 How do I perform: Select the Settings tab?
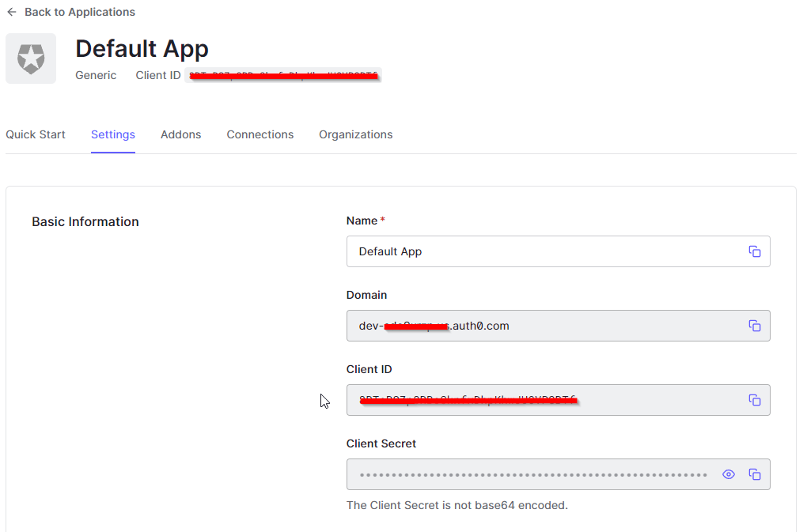coord(113,134)
